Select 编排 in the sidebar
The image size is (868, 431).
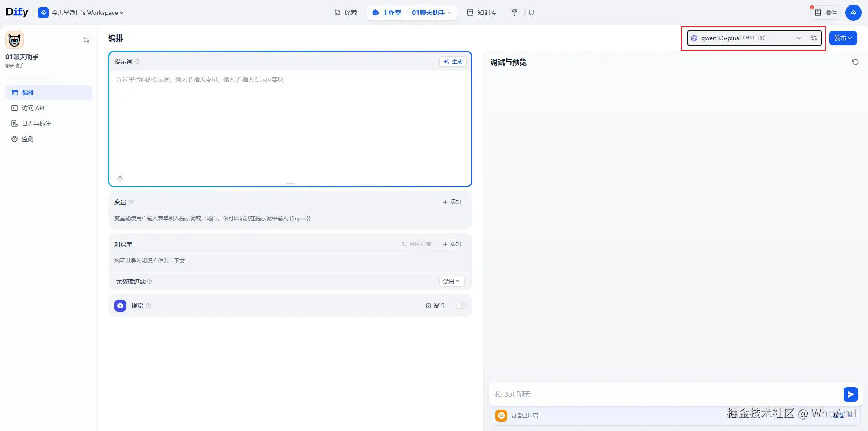48,93
